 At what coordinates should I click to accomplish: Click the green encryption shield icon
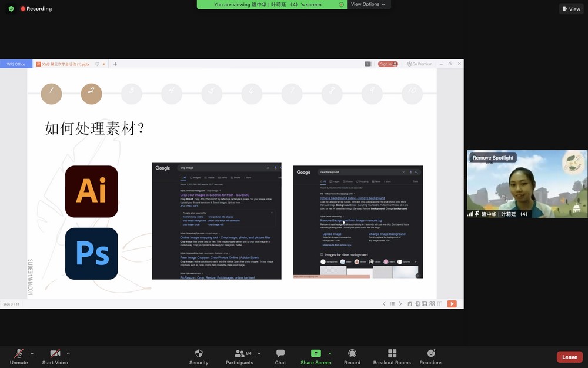[11, 9]
